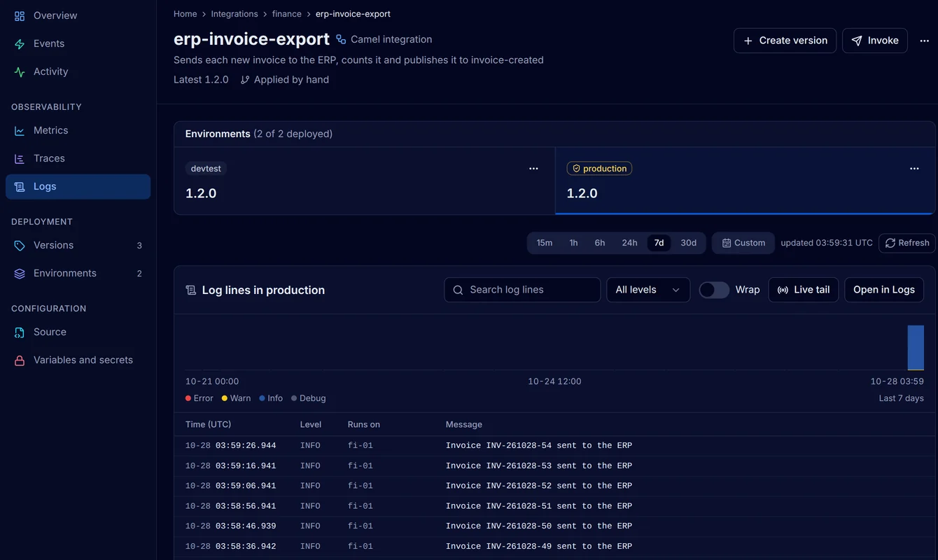Click the Search log lines field
This screenshot has width=938, height=560.
[522, 290]
